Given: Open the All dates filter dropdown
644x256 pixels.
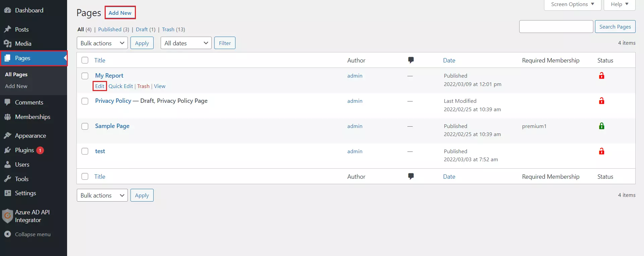Looking at the screenshot, I should point(186,43).
